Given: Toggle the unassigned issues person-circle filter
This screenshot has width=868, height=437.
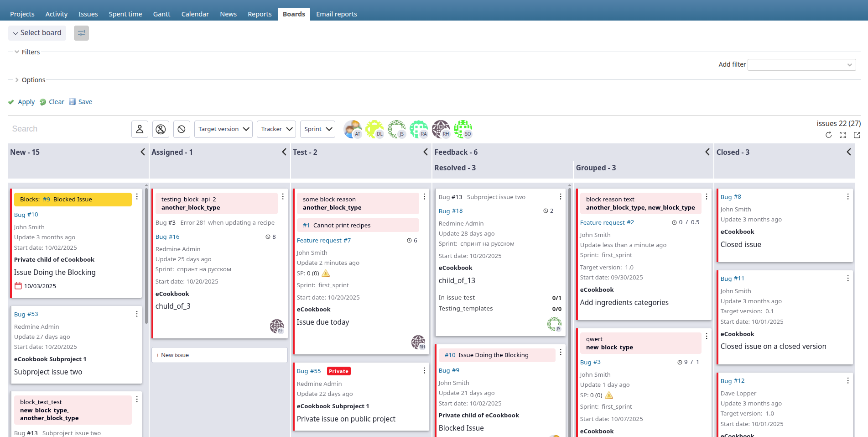Looking at the screenshot, I should pos(161,129).
